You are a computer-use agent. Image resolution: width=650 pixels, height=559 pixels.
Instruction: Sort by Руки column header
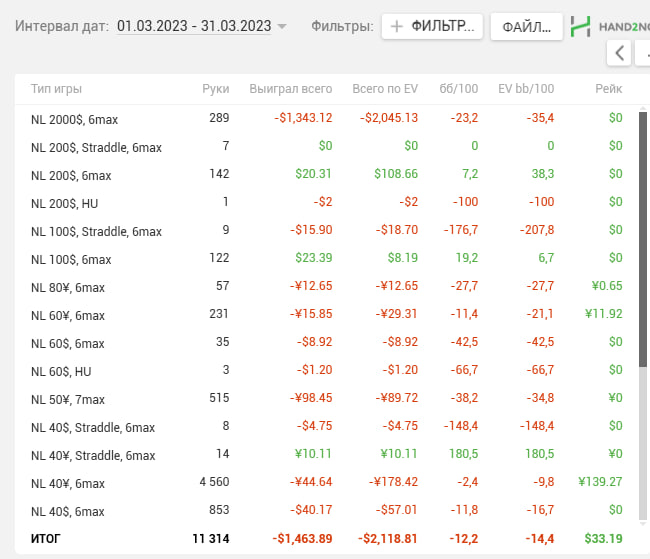coord(216,89)
